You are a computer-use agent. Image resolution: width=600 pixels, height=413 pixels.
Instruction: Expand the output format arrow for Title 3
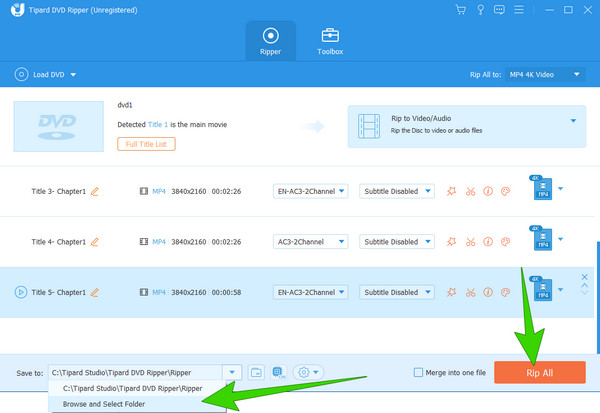[x=561, y=188]
